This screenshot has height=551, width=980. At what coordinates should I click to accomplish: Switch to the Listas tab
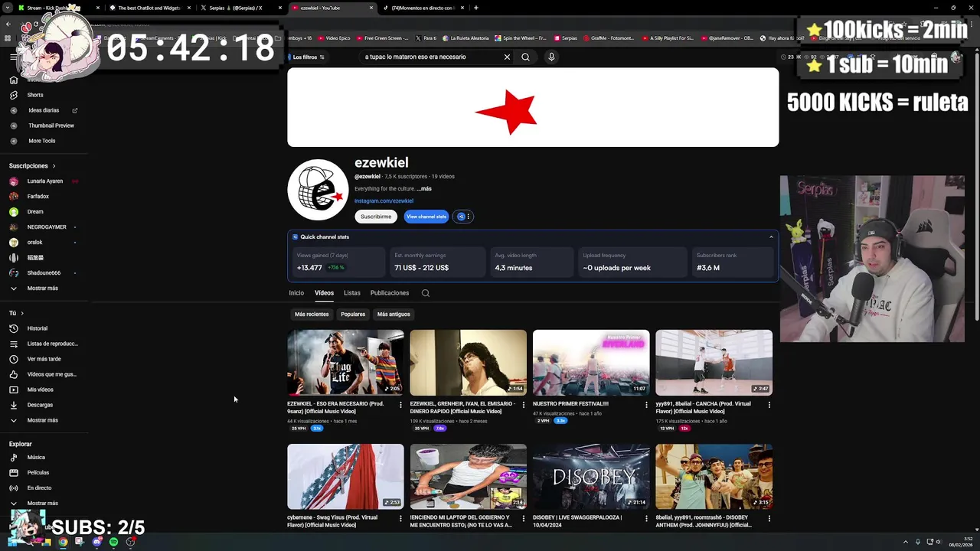352,293
